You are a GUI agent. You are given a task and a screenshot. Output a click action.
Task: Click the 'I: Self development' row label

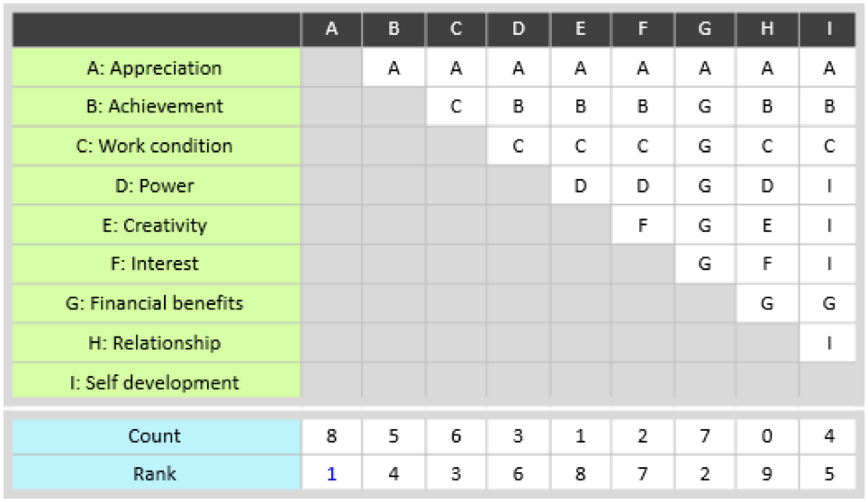point(156,382)
